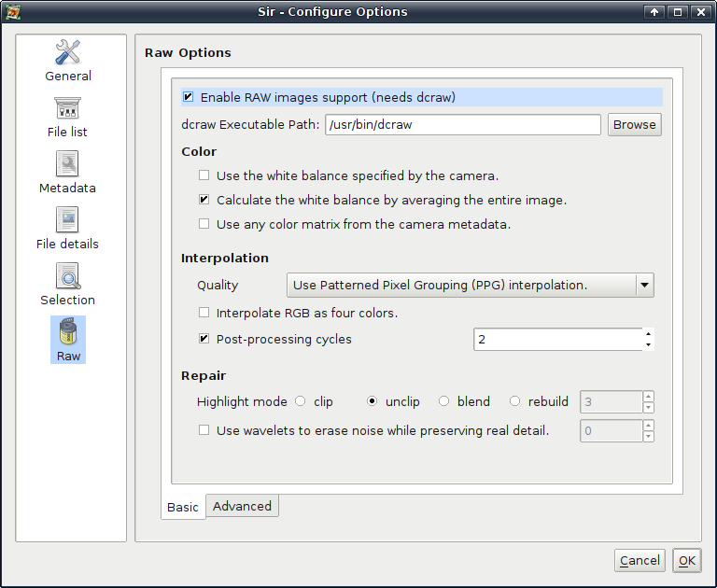Select the Raw settings section

[x=67, y=340]
